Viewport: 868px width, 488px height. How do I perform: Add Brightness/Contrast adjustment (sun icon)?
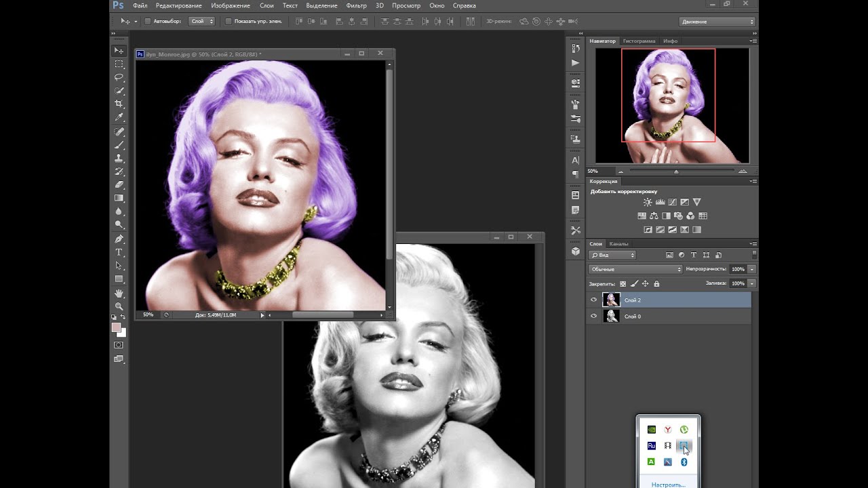click(x=648, y=202)
